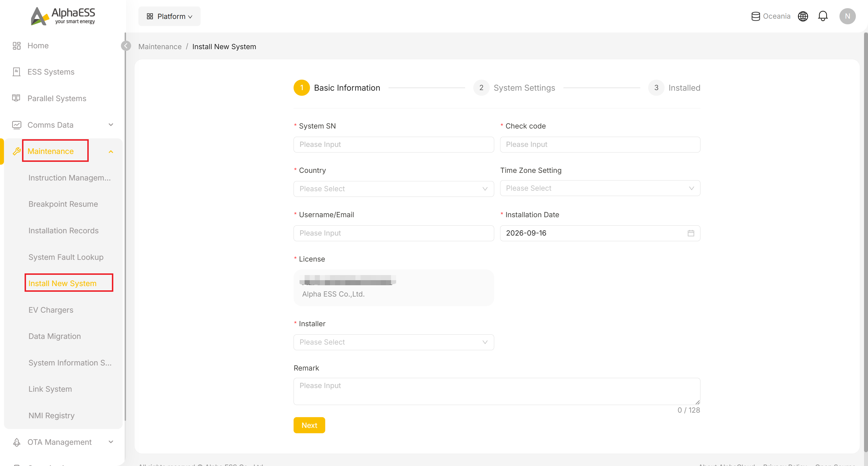Open the Installation Date calendar icon
The width and height of the screenshot is (868, 466).
point(691,233)
